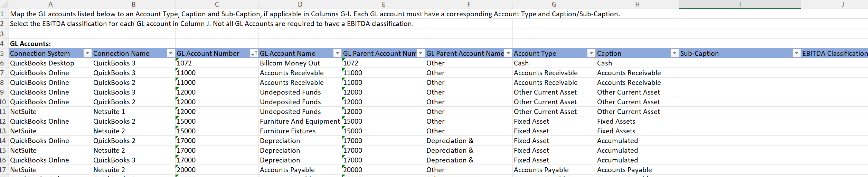Open the Caption column filter dropdown
This screenshot has height=177, width=868.
pos(674,53)
